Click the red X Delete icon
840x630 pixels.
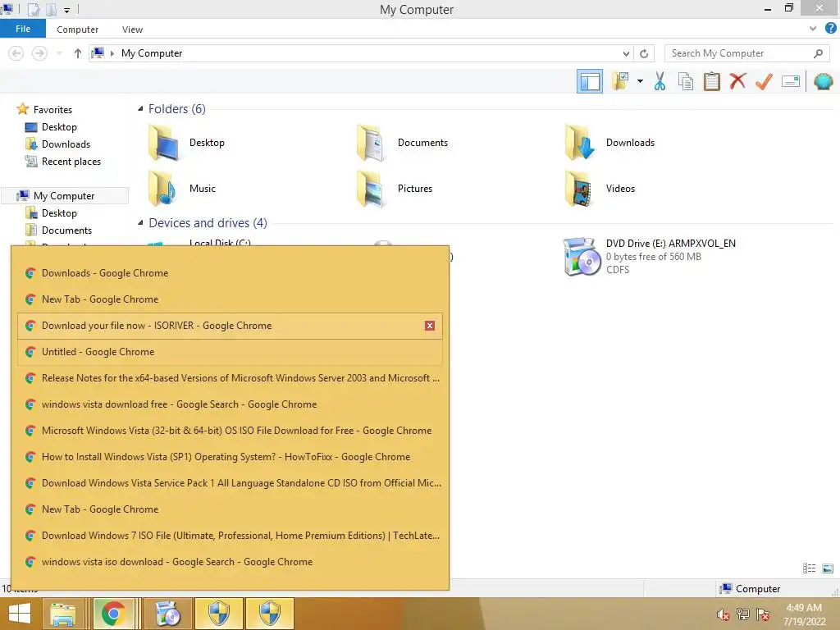pyautogui.click(x=737, y=81)
